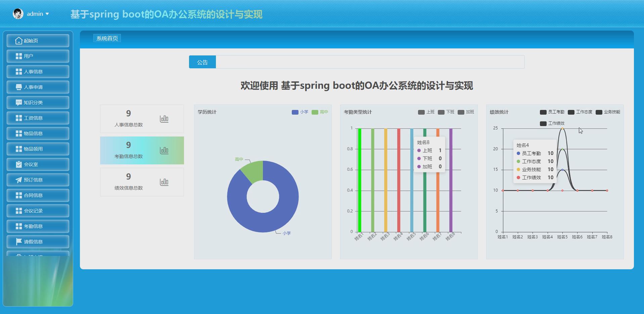The image size is (644, 314).
Task: Click the grid icon beside 工资信息
Action: point(19,118)
